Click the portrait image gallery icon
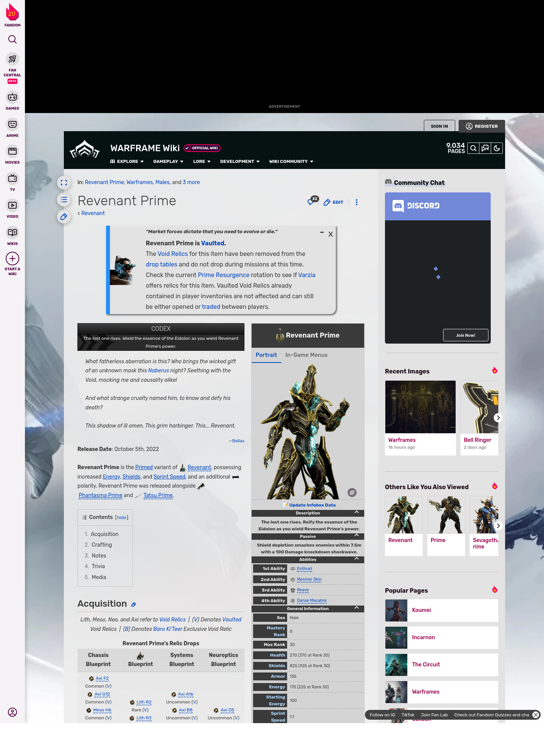Screen dimensions: 544x756 point(352,493)
